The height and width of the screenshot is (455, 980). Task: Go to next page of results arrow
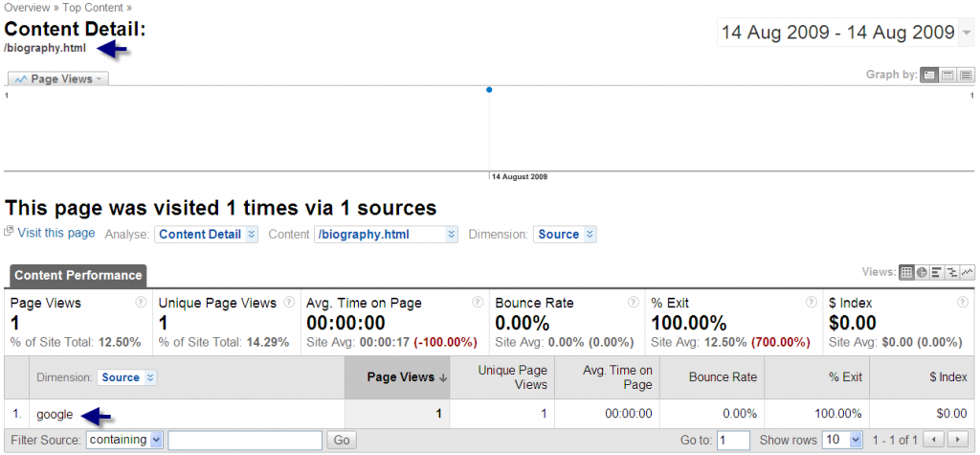coord(957,440)
